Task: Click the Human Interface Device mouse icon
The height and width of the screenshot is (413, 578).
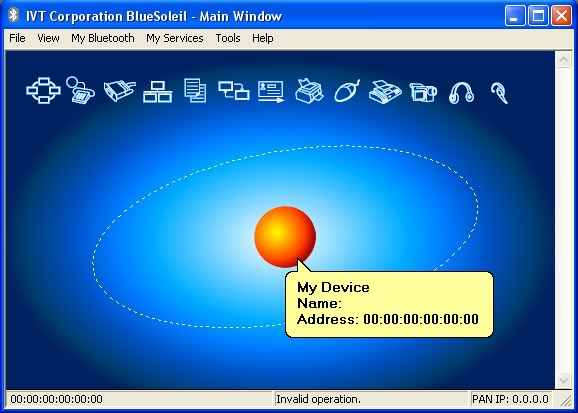Action: tap(347, 90)
